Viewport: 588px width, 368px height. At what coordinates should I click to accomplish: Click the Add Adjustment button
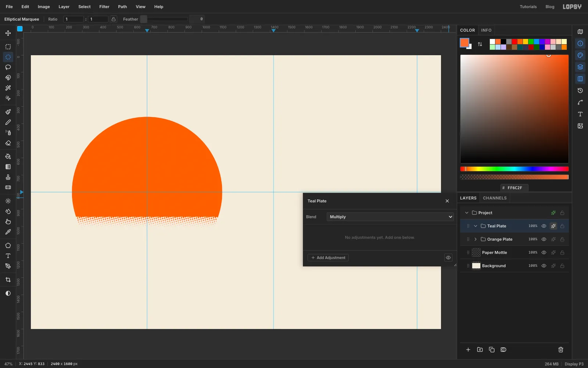328,258
